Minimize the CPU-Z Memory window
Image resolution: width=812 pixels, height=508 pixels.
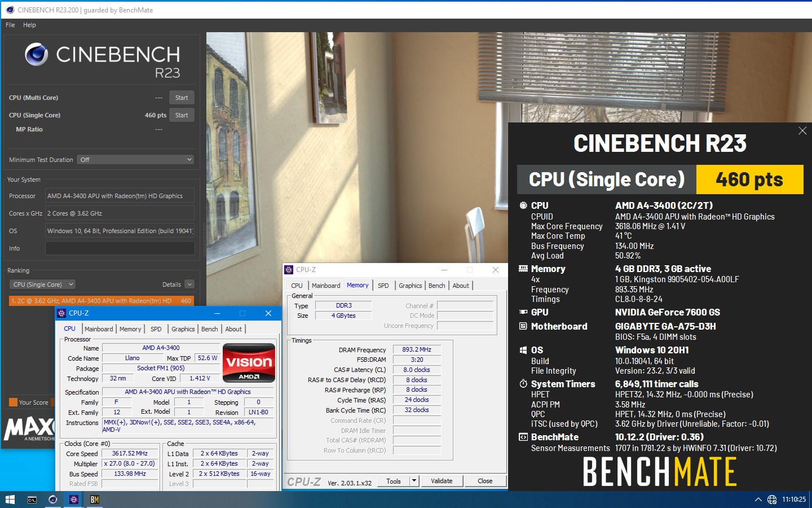pos(444,270)
